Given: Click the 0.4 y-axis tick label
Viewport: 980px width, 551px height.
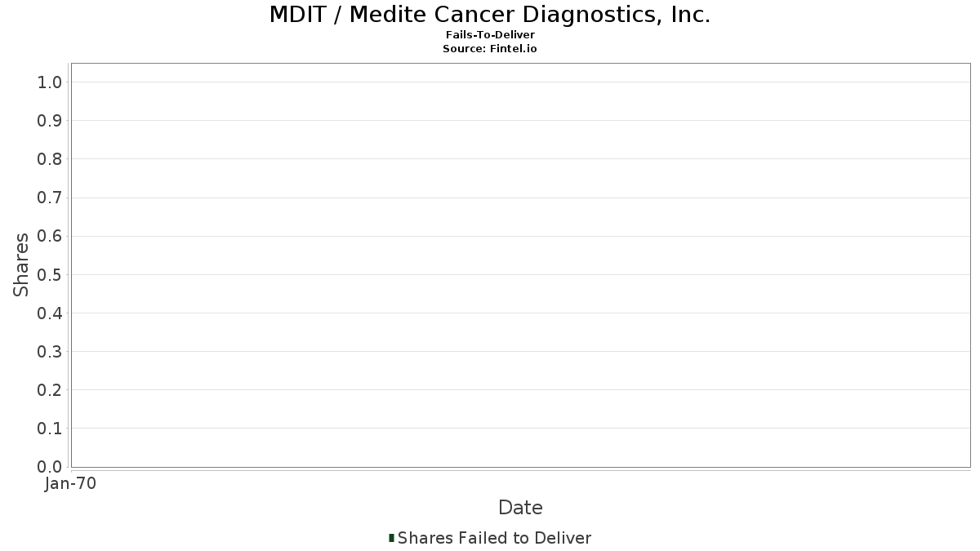Looking at the screenshot, I should click(50, 313).
